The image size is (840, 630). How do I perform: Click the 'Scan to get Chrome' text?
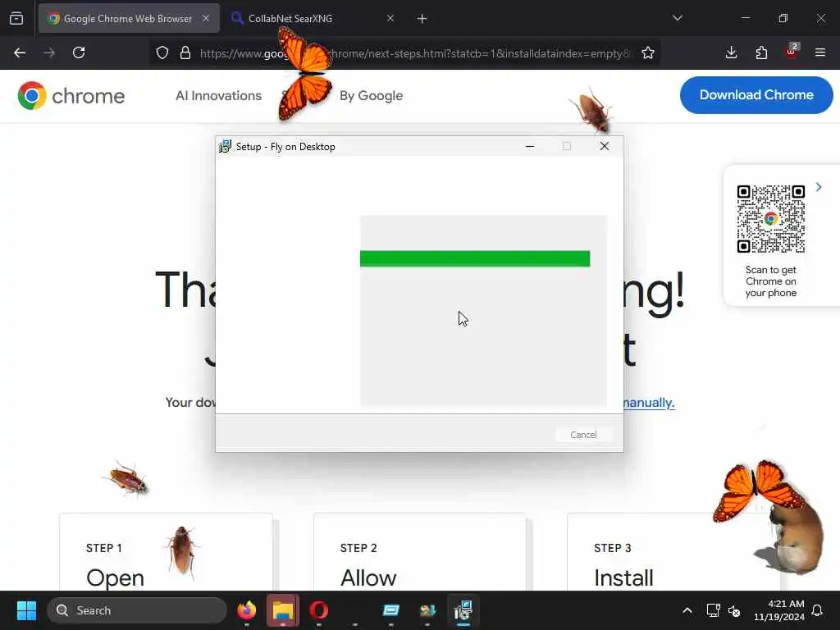point(771,281)
